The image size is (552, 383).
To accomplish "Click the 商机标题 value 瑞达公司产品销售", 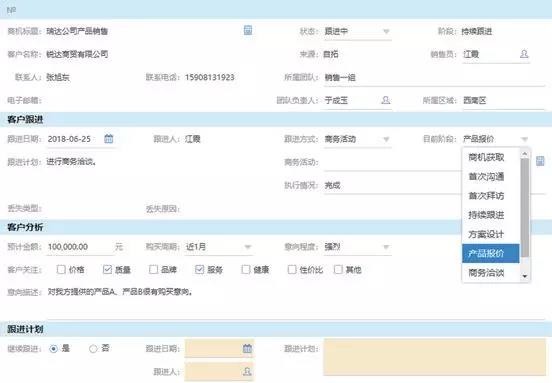I will [77, 31].
